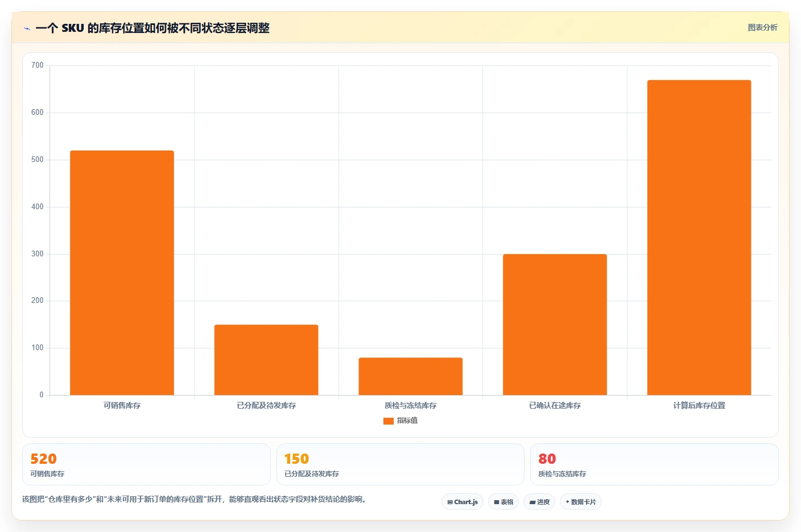Click the 300 y-axis tick label
Screen dimensions: 801x532
pyautogui.click(x=38, y=254)
